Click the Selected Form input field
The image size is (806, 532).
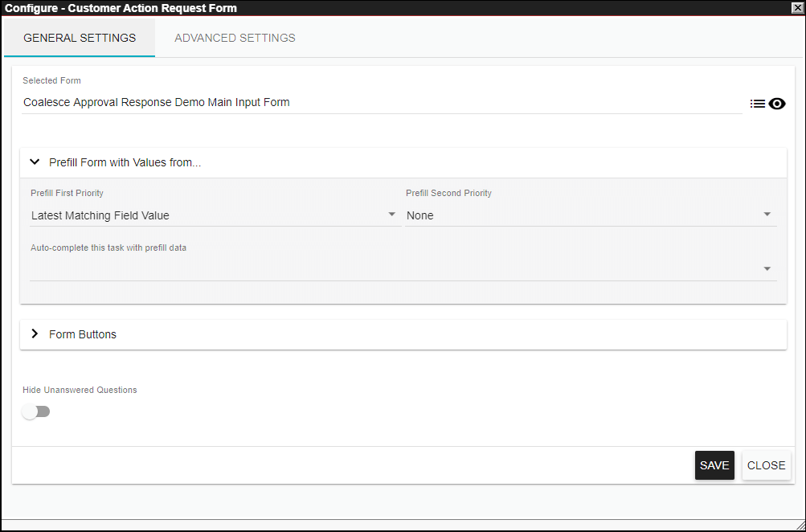click(x=382, y=102)
